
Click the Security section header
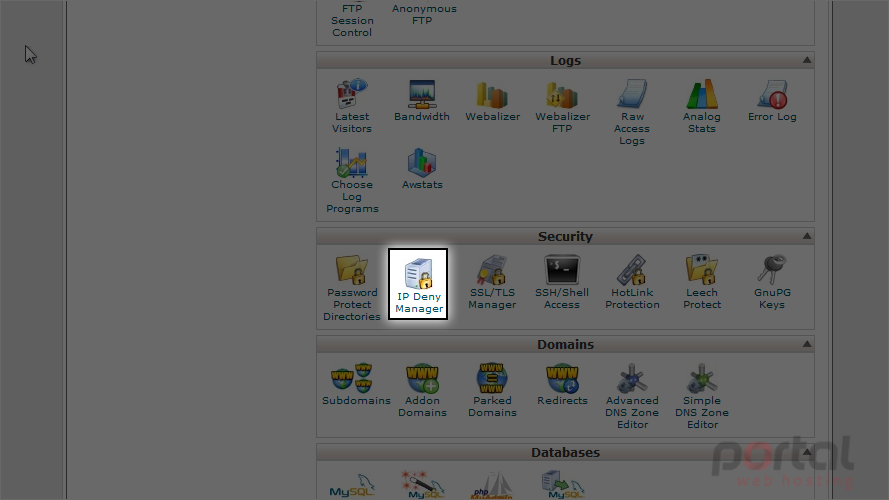coord(565,236)
